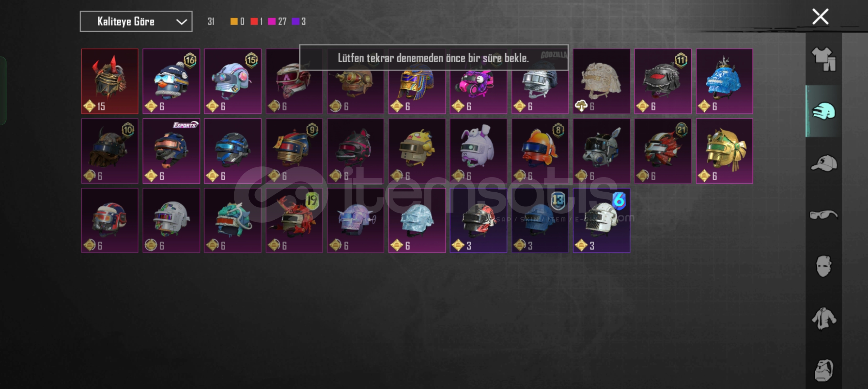This screenshot has height=389, width=868.
Task: Select the Esports labeled helmet
Action: coord(171,151)
